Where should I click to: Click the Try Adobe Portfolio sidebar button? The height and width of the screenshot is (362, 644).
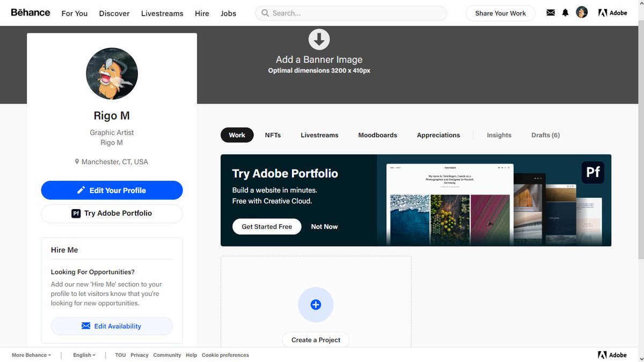[x=112, y=213]
